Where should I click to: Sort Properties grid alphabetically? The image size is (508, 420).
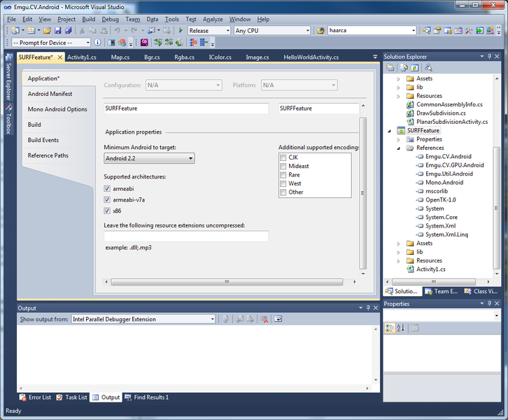pyautogui.click(x=401, y=328)
